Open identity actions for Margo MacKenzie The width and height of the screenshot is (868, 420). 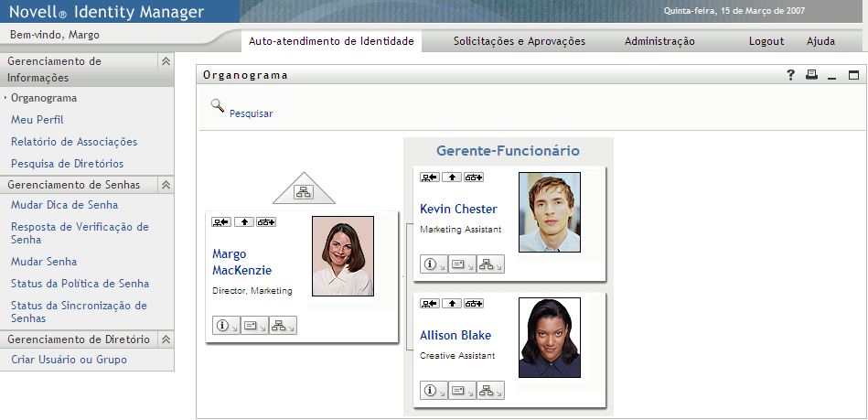pos(224,325)
